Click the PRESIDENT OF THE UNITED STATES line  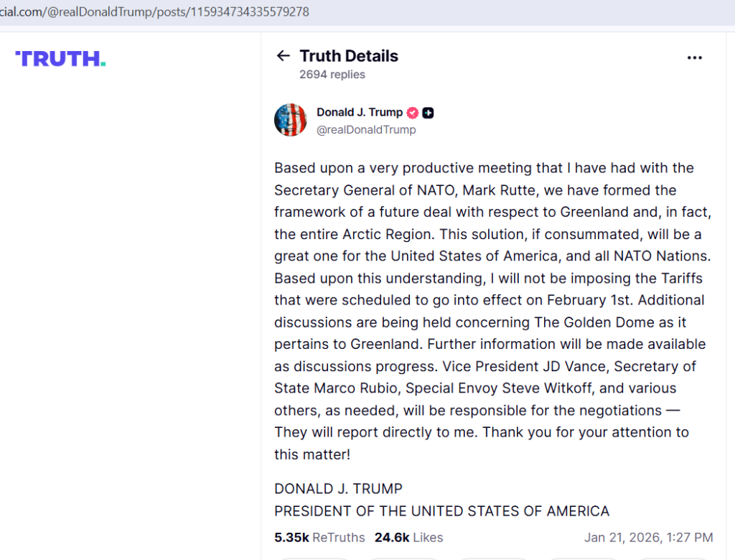[441, 511]
